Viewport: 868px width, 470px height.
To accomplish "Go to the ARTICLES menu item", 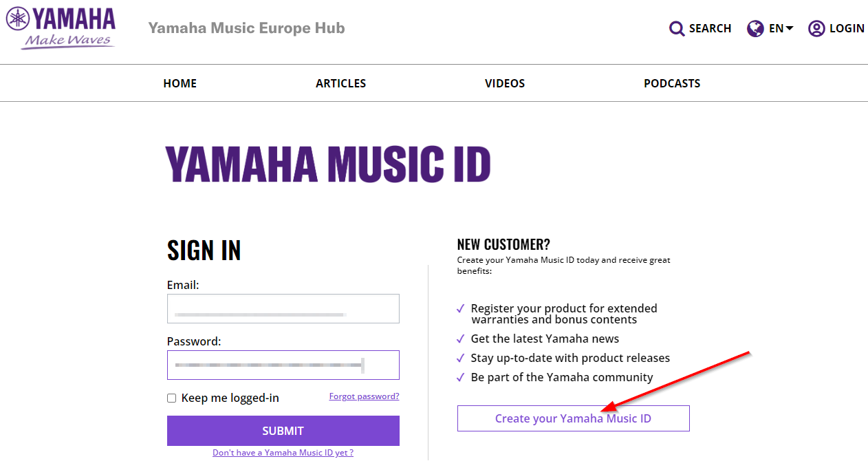I will [341, 83].
